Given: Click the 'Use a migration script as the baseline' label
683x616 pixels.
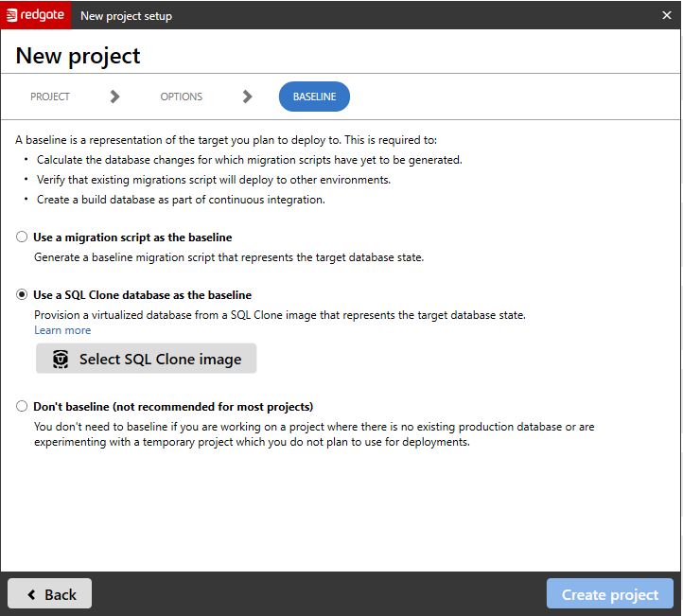Looking at the screenshot, I should [x=132, y=238].
